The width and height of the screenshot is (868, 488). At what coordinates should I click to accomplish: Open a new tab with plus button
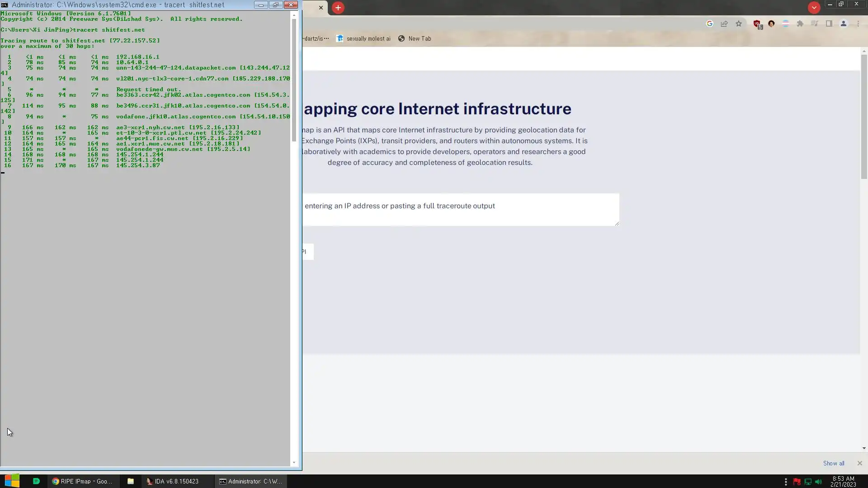(x=338, y=8)
